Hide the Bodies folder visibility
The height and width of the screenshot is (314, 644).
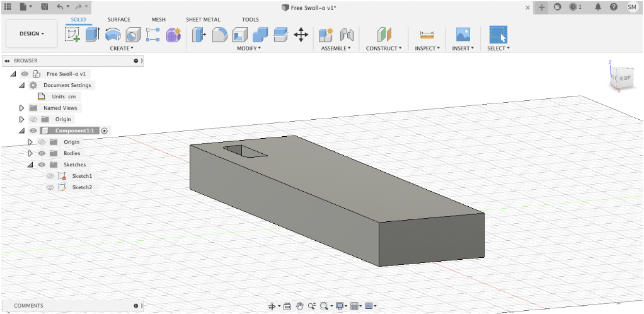[x=42, y=153]
